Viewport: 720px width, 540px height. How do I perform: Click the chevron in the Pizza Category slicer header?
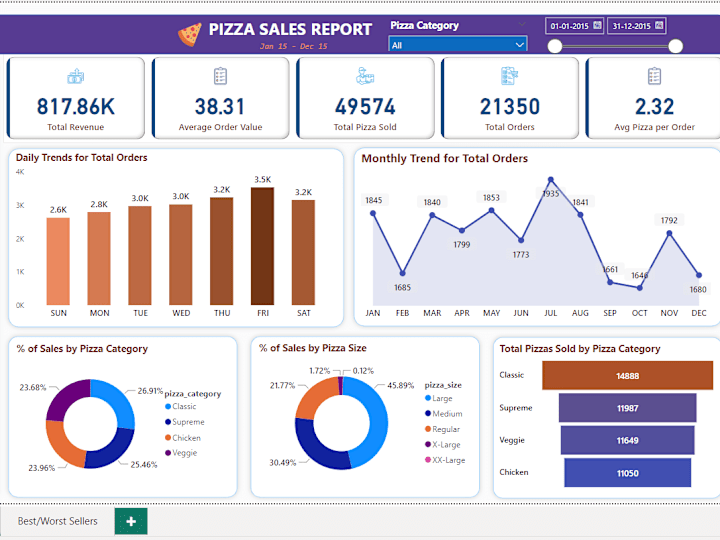[522, 24]
